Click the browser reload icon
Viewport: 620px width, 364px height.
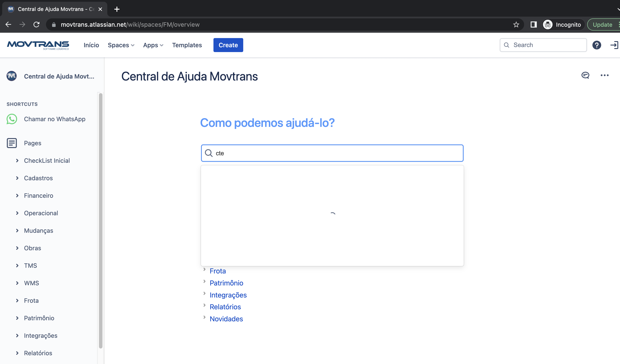click(36, 24)
